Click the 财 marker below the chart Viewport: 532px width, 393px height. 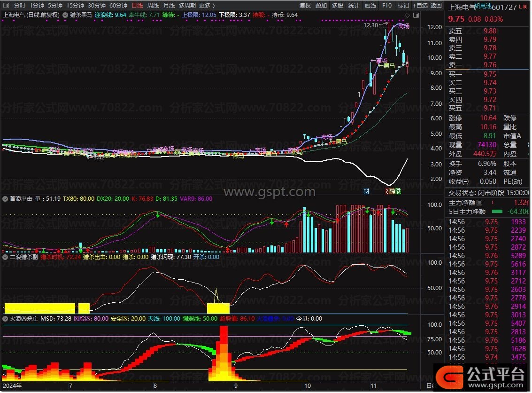[x=366, y=191]
